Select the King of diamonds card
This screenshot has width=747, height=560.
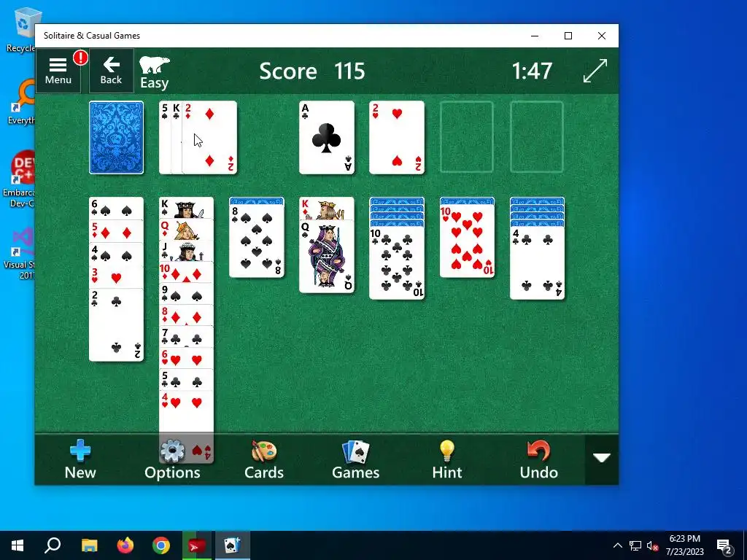point(327,208)
